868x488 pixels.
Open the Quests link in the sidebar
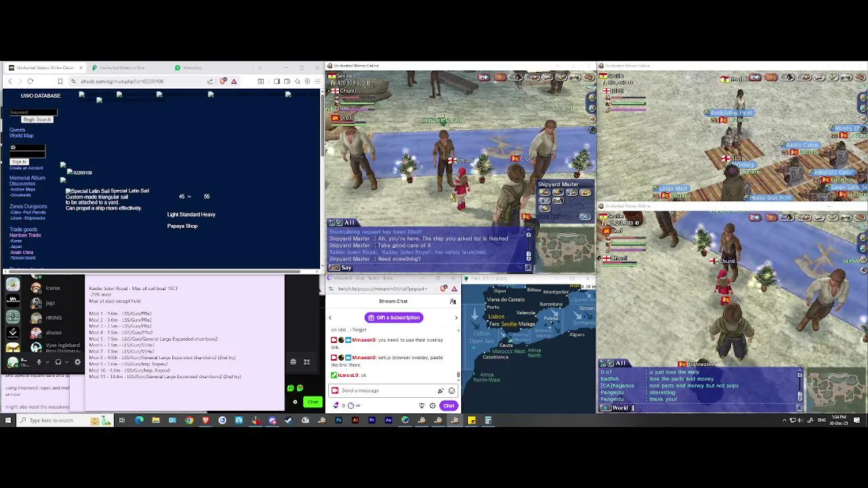[17, 129]
